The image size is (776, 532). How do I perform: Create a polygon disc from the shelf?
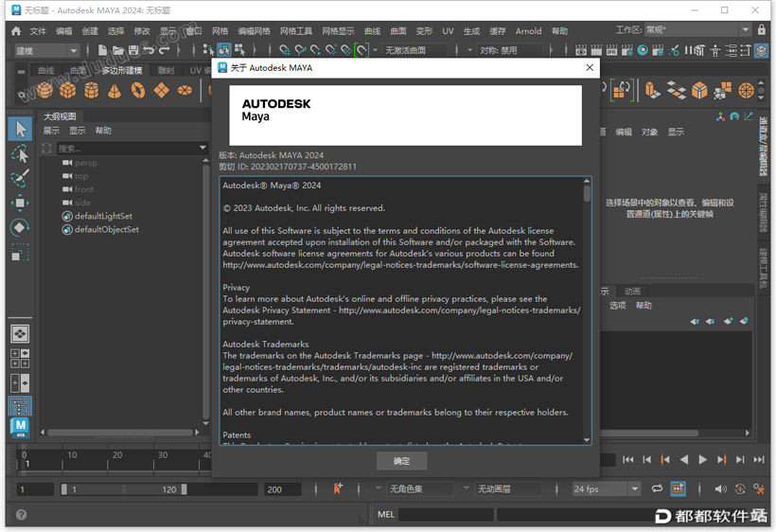(185, 91)
